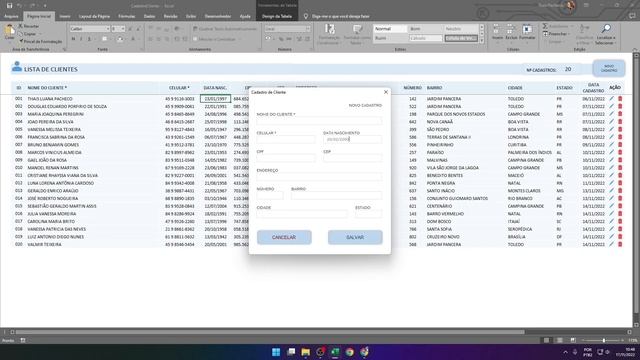
Task: Switch to the Inserir ribbon tab
Action: 65,16
